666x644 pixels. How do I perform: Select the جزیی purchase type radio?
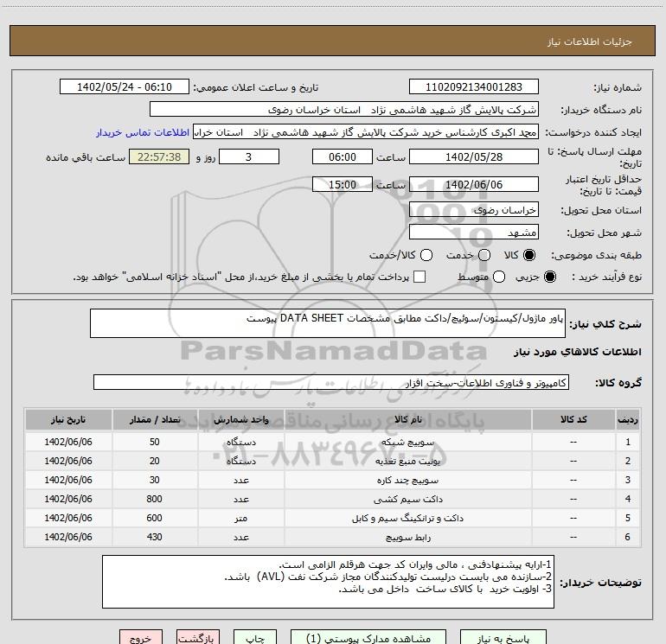pos(552,277)
